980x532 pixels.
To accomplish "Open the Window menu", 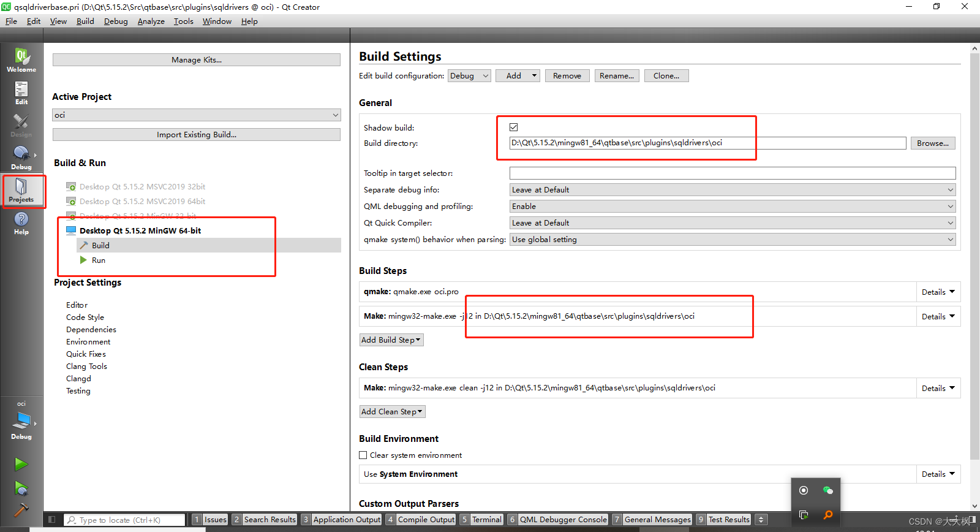I will (x=217, y=21).
